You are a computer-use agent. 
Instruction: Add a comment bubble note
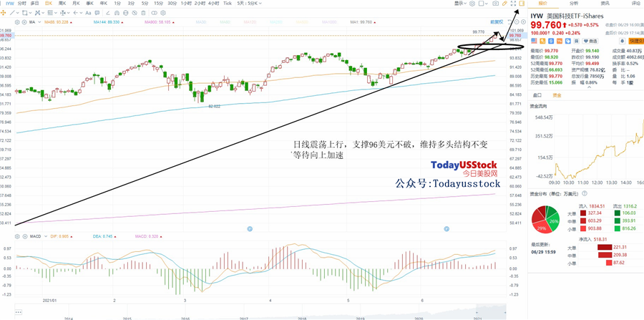click(97, 13)
